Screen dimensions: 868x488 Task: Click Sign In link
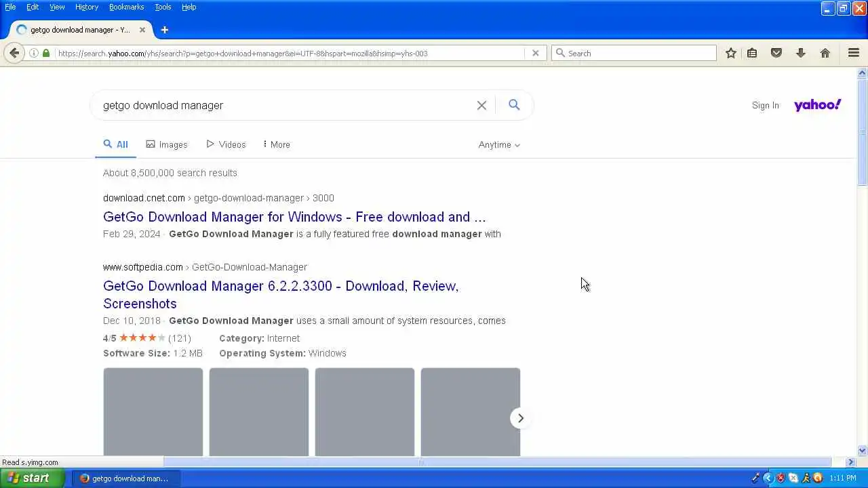[x=765, y=105]
